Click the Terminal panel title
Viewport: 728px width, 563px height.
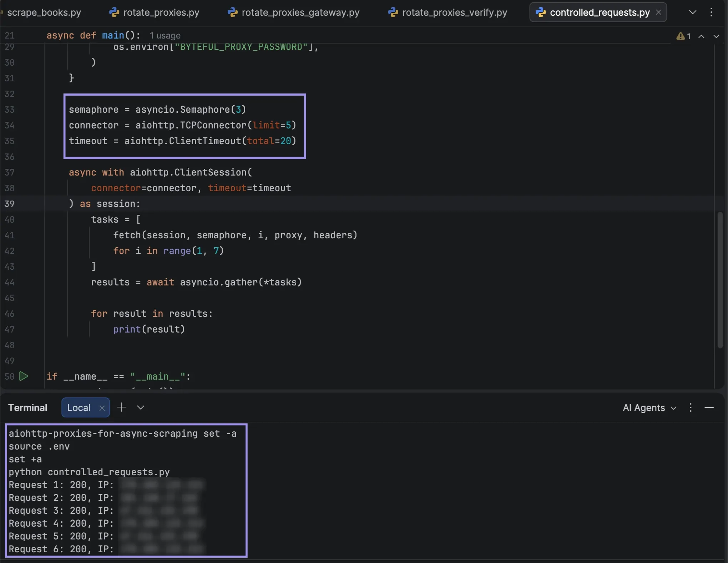[x=27, y=407]
